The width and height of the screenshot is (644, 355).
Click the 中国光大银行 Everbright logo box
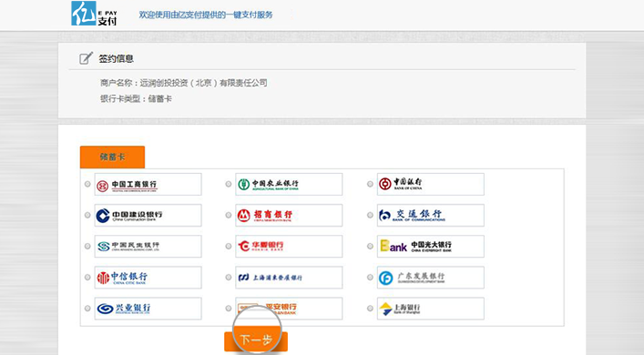pos(431,247)
